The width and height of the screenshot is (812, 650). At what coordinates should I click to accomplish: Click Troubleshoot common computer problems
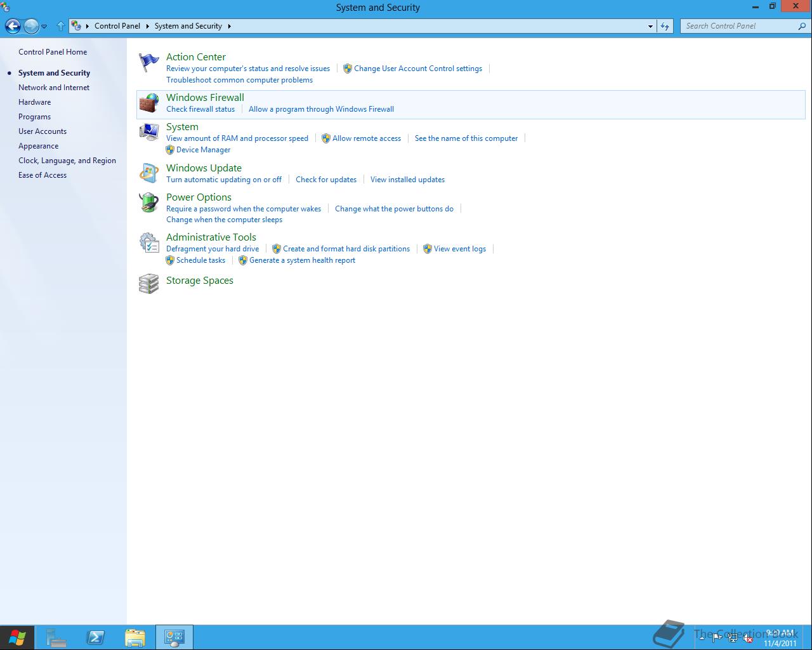pos(239,80)
